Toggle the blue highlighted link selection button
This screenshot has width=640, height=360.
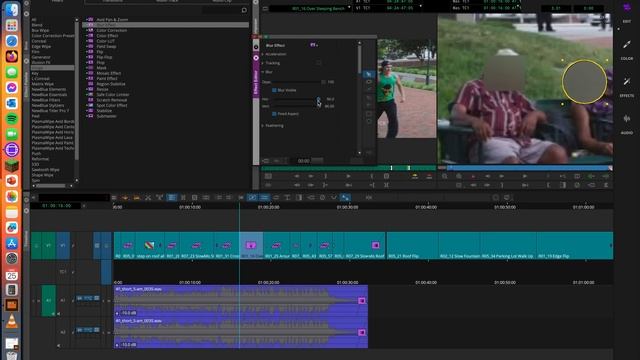[x=252, y=198]
